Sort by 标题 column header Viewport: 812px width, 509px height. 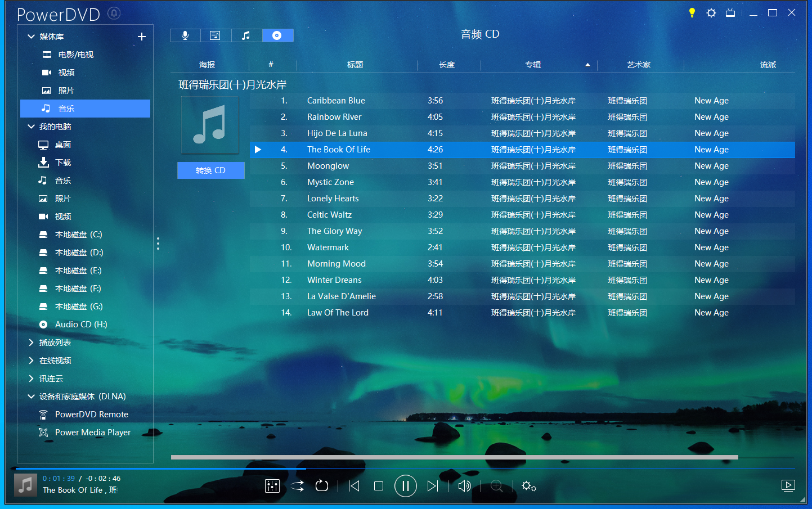pyautogui.click(x=355, y=65)
